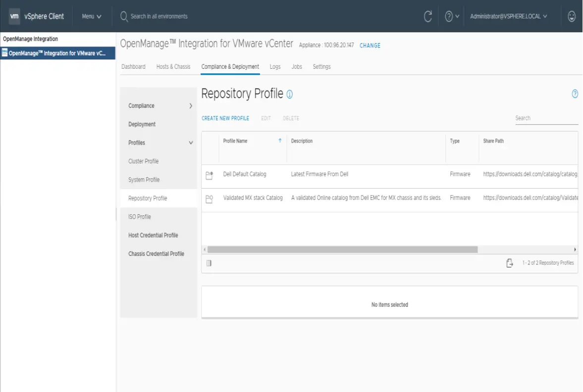
Task: Click the Profile Name column header
Action: coord(235,141)
